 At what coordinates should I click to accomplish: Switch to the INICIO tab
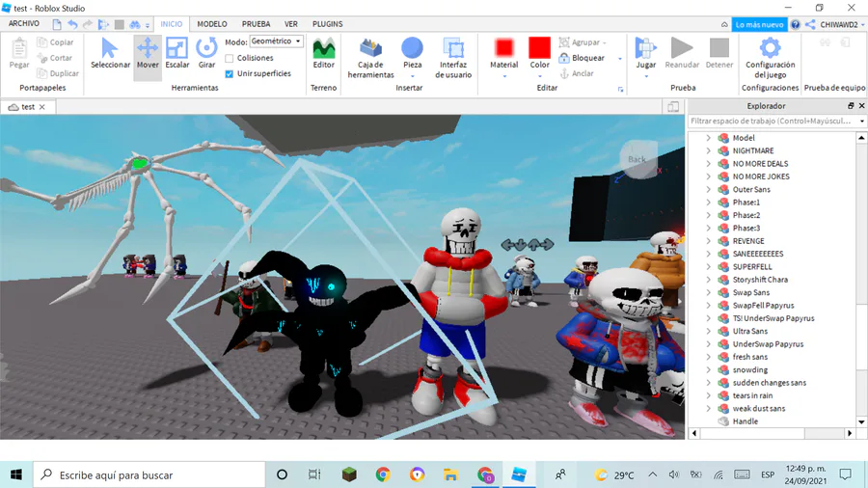(171, 24)
